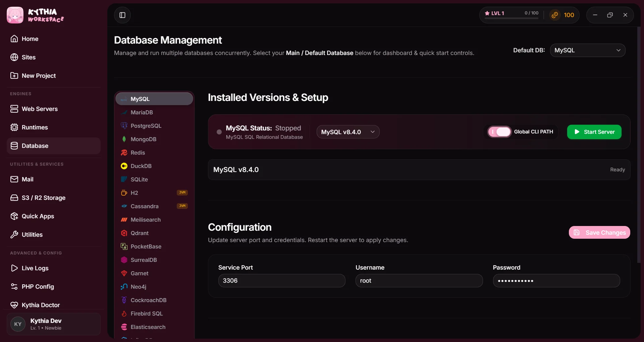Click the Qdrant hexagon icon
The width and height of the screenshot is (644, 342).
pos(124,233)
